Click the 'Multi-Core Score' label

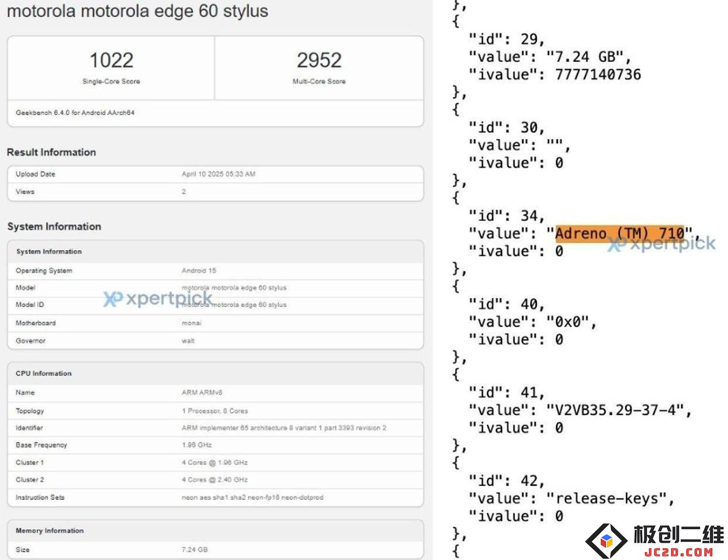click(x=319, y=81)
